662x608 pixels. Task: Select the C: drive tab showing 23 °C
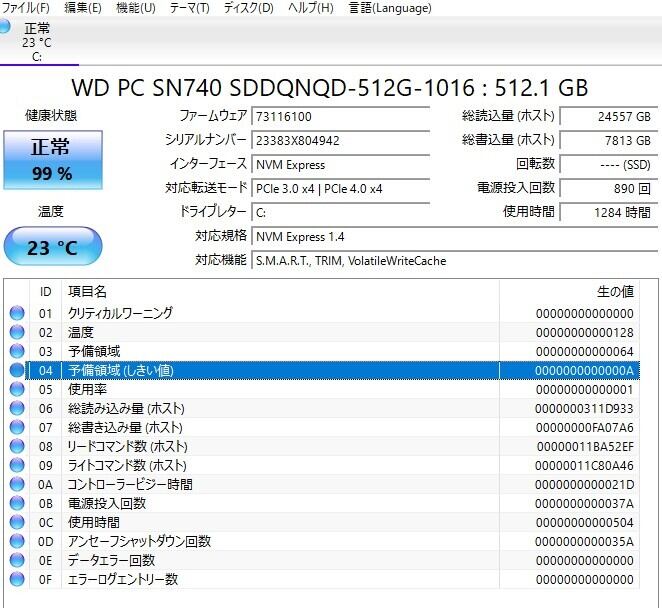[37, 43]
